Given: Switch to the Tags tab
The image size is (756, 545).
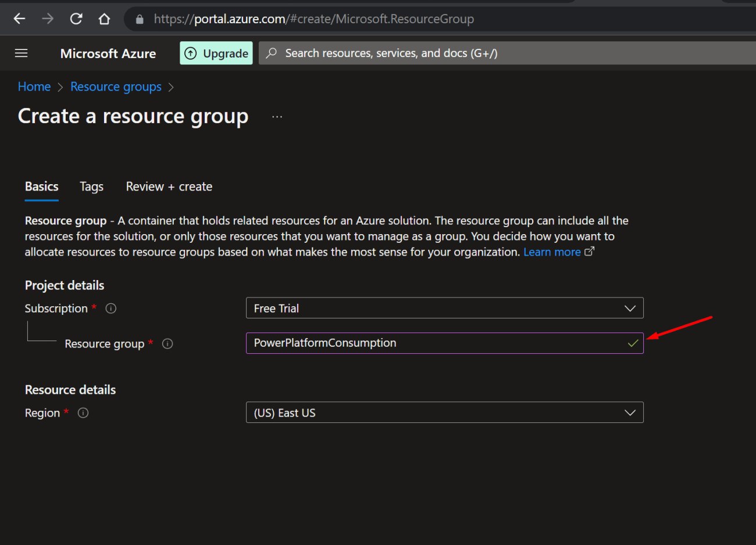Looking at the screenshot, I should pyautogui.click(x=91, y=187).
